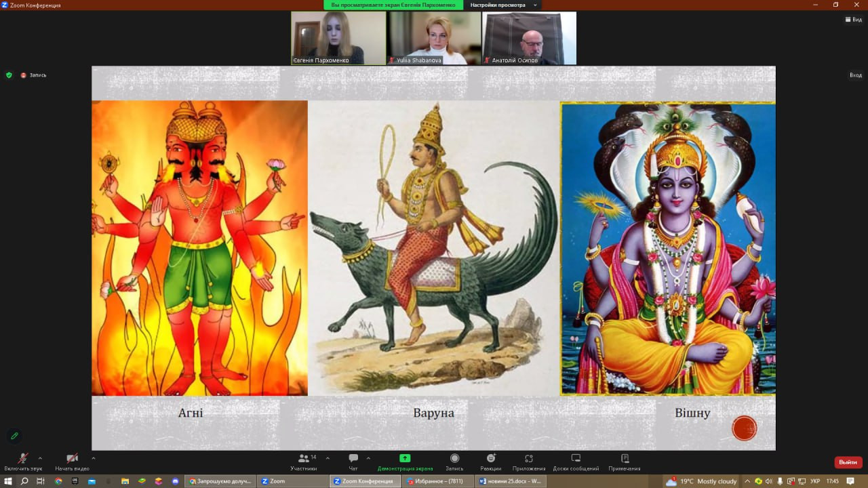Open Windows taskbar search

[24, 481]
